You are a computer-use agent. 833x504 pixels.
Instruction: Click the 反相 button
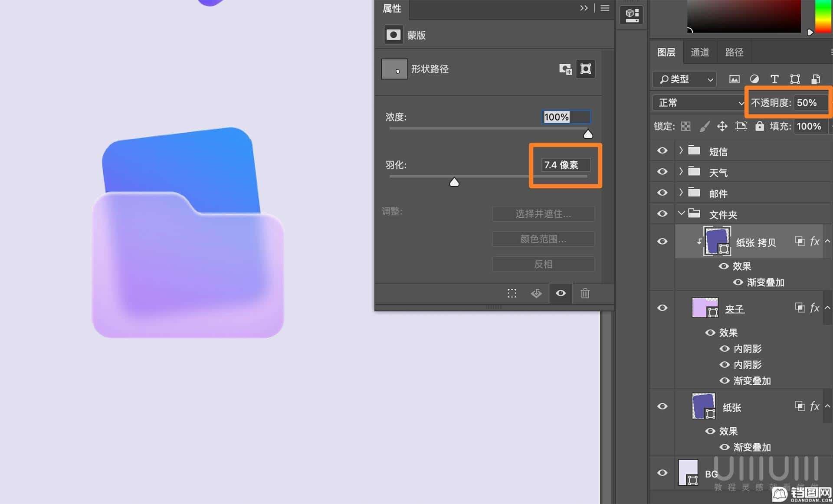click(543, 264)
